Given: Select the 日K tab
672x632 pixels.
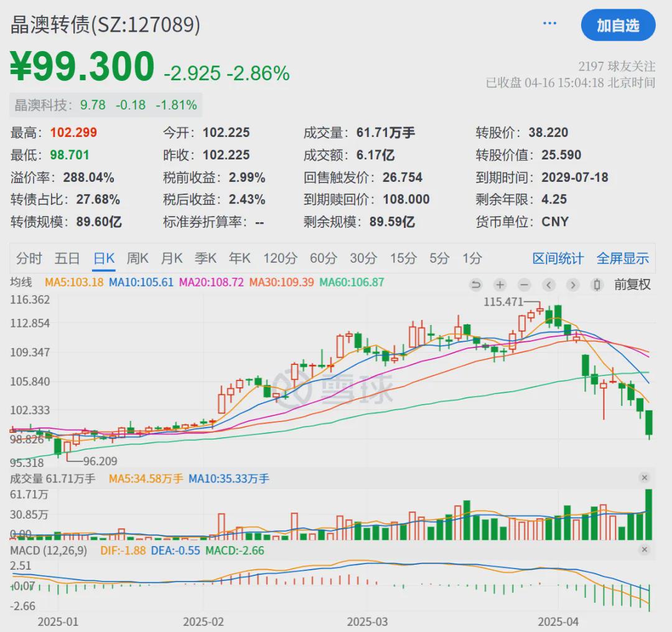Looking at the screenshot, I should (x=104, y=258).
